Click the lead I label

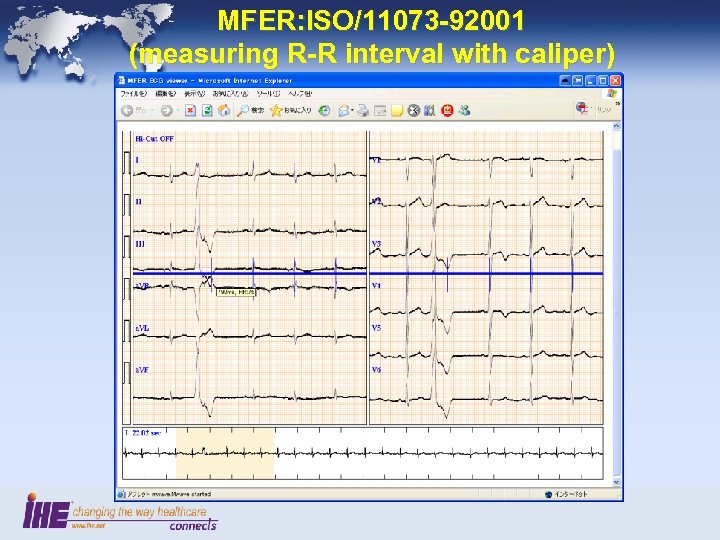pyautogui.click(x=137, y=160)
